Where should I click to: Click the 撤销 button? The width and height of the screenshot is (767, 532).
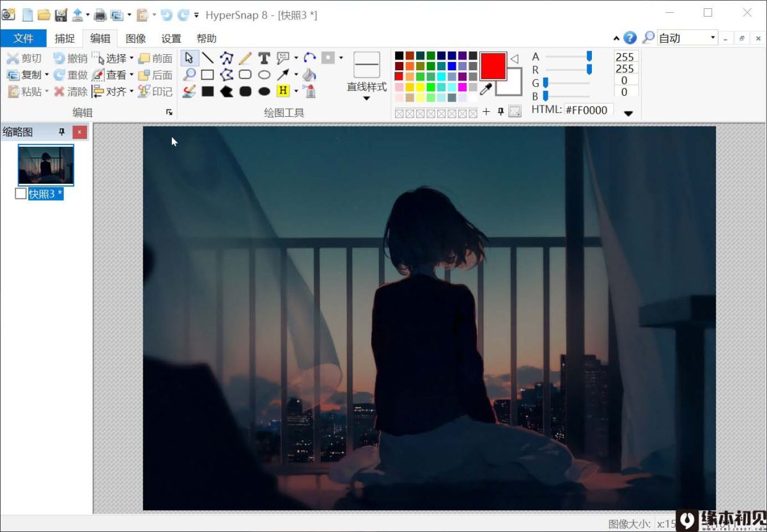(x=70, y=58)
